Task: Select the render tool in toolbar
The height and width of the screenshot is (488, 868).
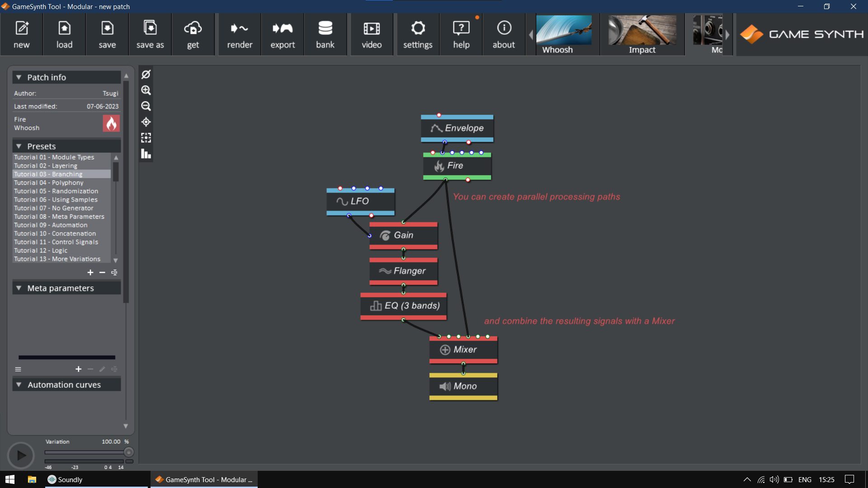Action: click(240, 34)
